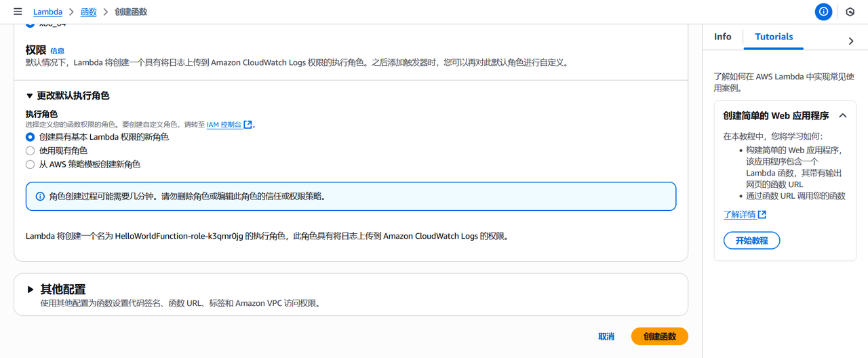This screenshot has width=868, height=358.
Task: Select the partially visible x86_64 radio button
Action: pyautogui.click(x=30, y=25)
